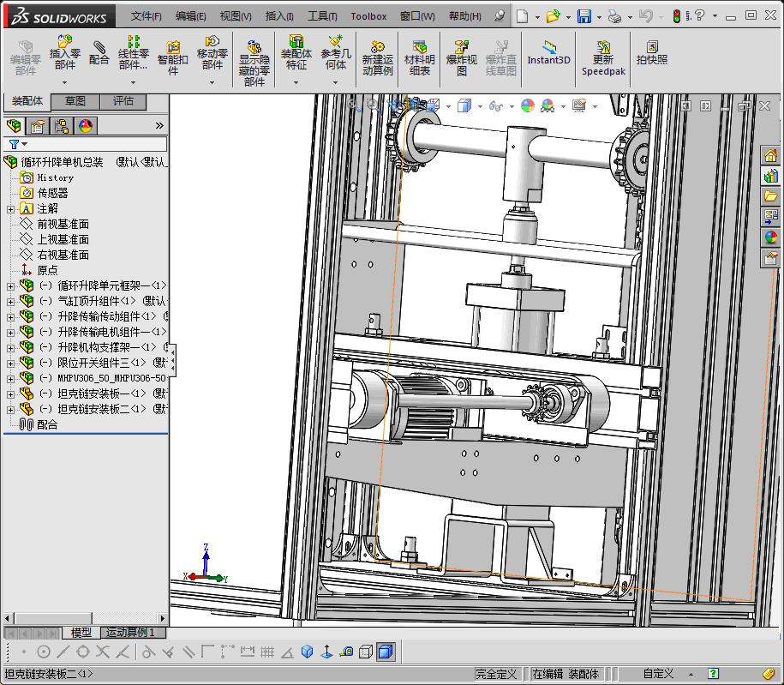The height and width of the screenshot is (685, 784).
Task: Open the feature tree filter dropdown
Action: 17,145
